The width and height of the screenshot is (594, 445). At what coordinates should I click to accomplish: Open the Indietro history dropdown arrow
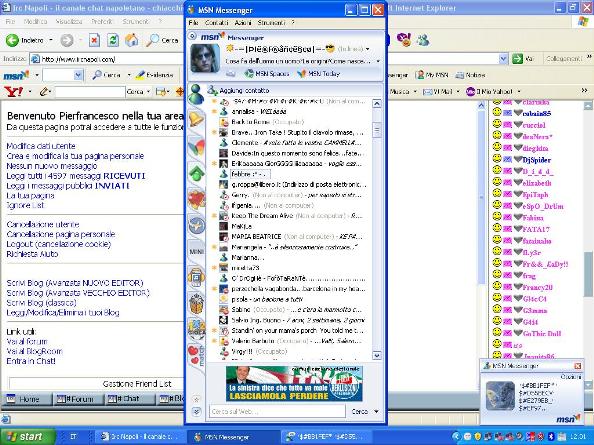[50, 40]
